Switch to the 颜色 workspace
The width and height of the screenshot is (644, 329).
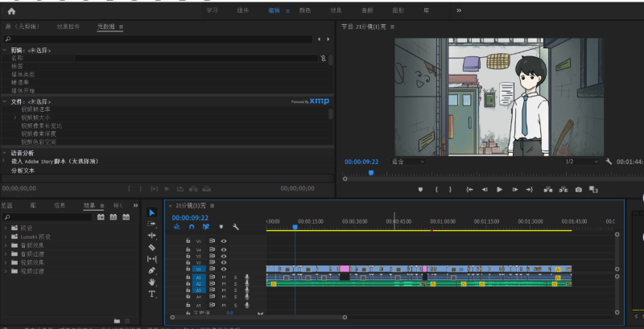[305, 10]
